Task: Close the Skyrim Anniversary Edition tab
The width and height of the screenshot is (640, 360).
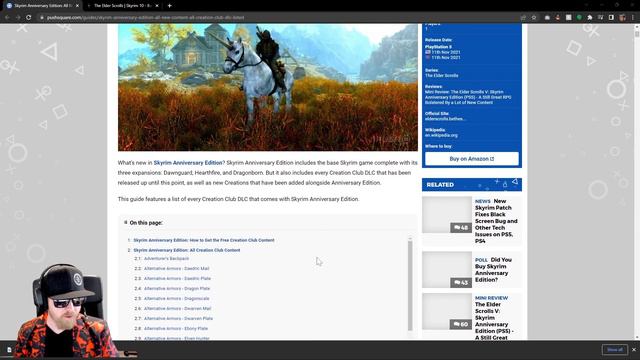Action: click(x=77, y=6)
